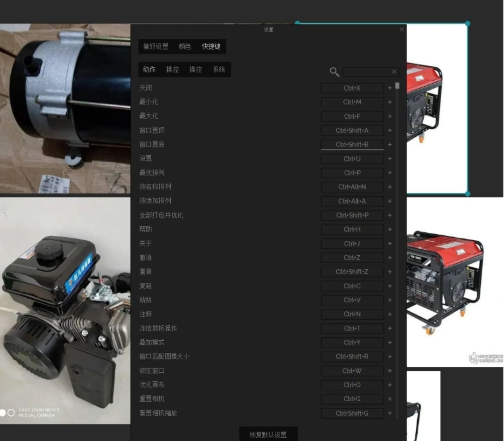The width and height of the screenshot is (504, 441).
Task: Click the plus icon beside 锁定窗口
Action: pos(389,370)
